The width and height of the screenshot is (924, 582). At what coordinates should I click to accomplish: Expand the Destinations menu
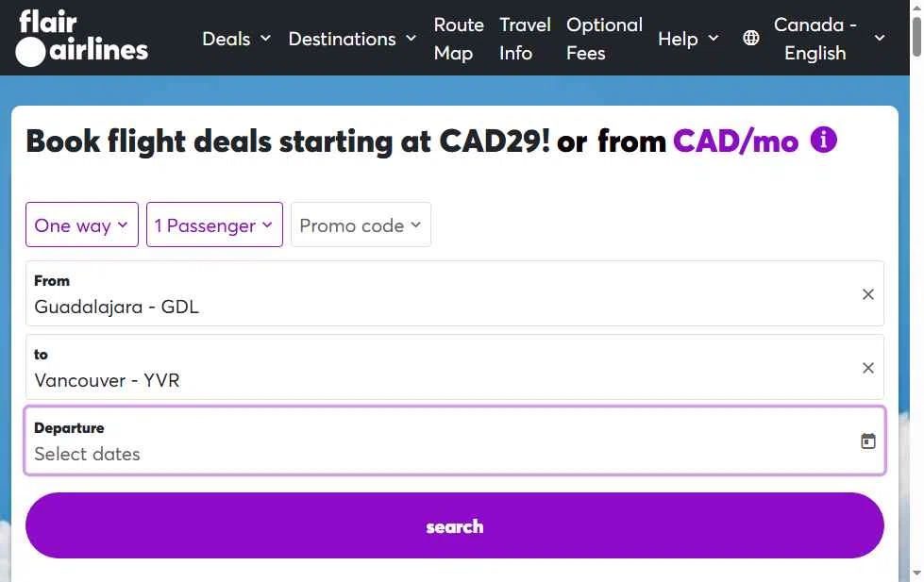[352, 39]
